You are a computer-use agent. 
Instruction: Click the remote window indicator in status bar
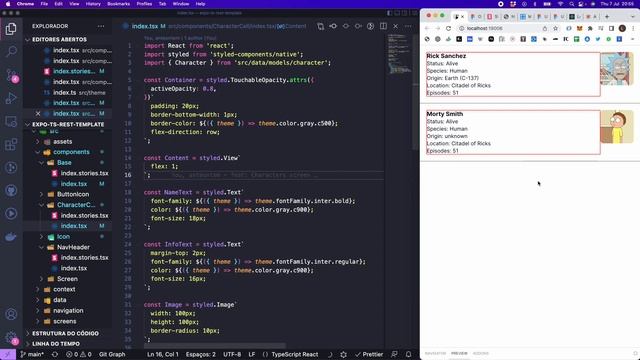point(8,354)
